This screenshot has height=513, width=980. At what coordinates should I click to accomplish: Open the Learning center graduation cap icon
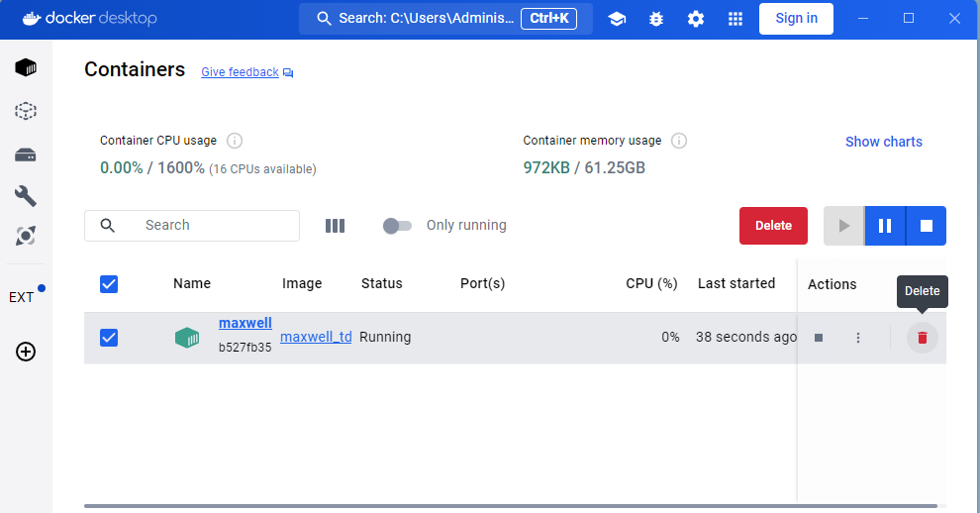tap(617, 19)
